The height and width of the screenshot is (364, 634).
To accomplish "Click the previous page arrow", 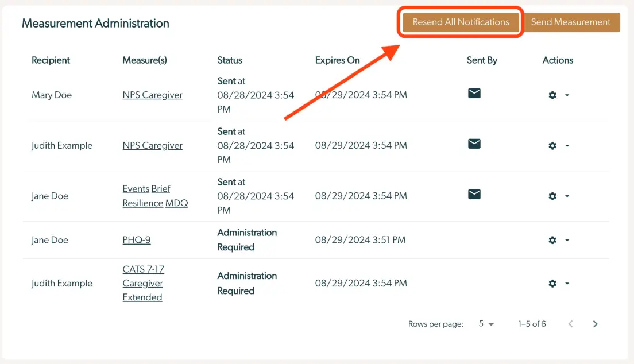I will 570,324.
